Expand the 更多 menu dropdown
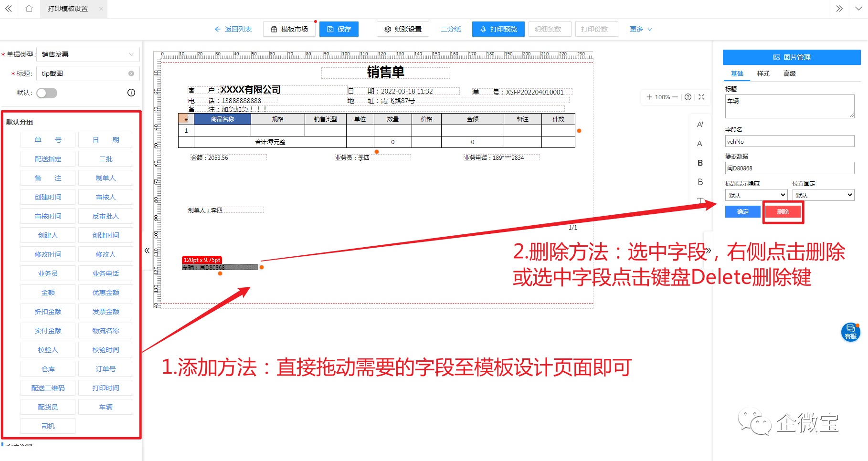 coord(640,29)
